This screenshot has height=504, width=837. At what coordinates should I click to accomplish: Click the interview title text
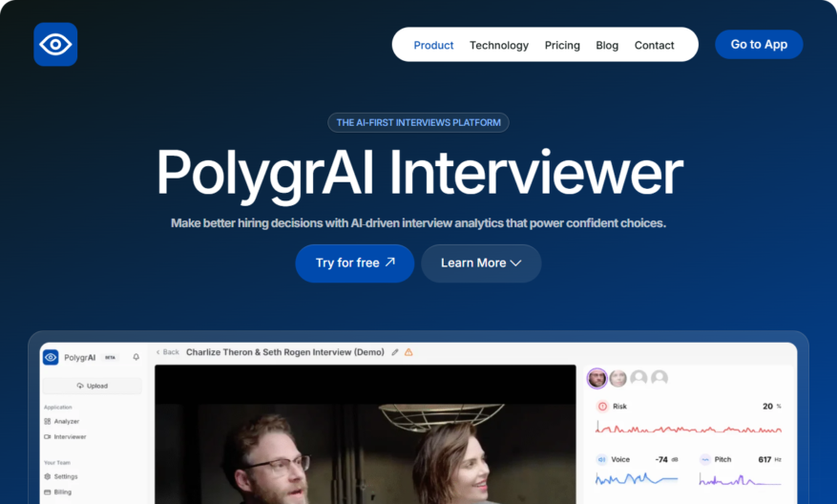pyautogui.click(x=285, y=352)
